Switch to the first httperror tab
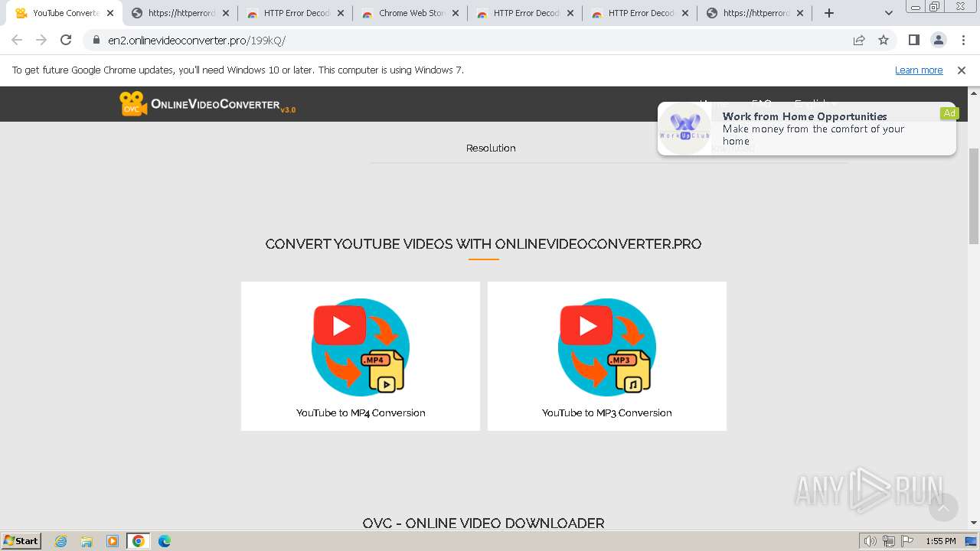Screen dimensions: 980x551 [x=181, y=13]
